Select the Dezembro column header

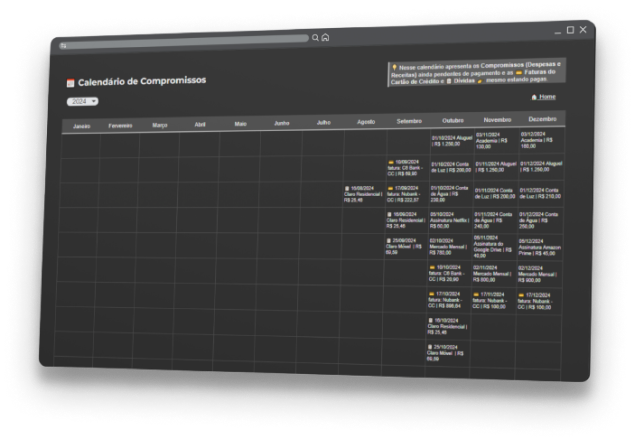[542, 119]
